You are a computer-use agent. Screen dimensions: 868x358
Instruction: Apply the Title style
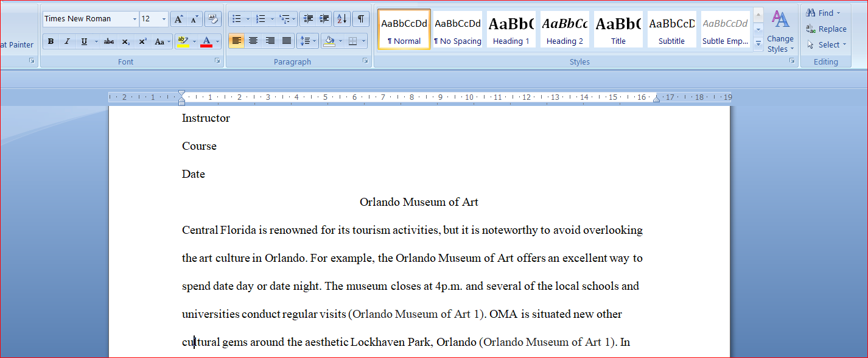click(x=618, y=29)
